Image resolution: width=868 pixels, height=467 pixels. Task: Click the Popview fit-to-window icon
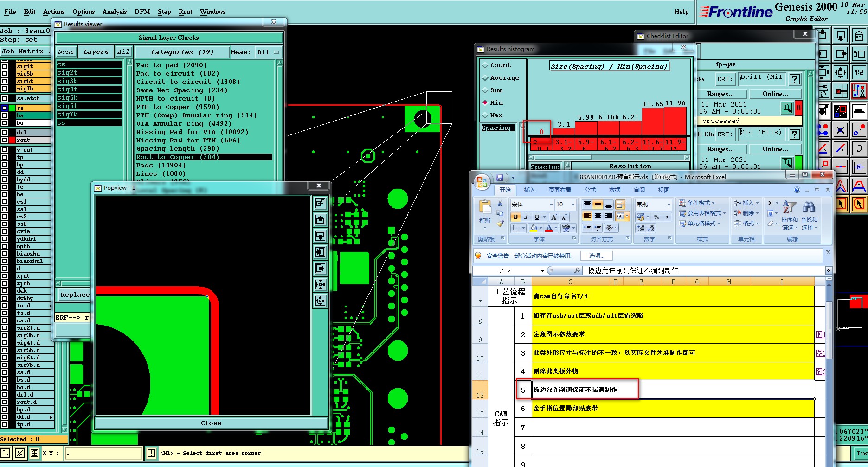coord(320,284)
